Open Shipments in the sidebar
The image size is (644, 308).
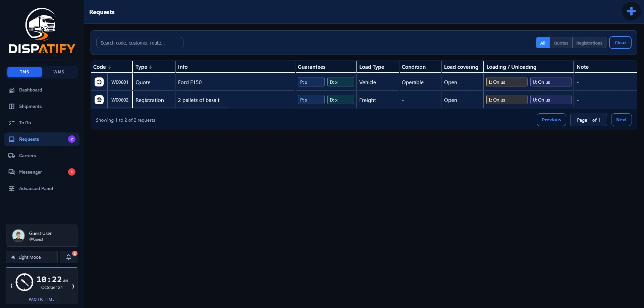tap(42, 106)
